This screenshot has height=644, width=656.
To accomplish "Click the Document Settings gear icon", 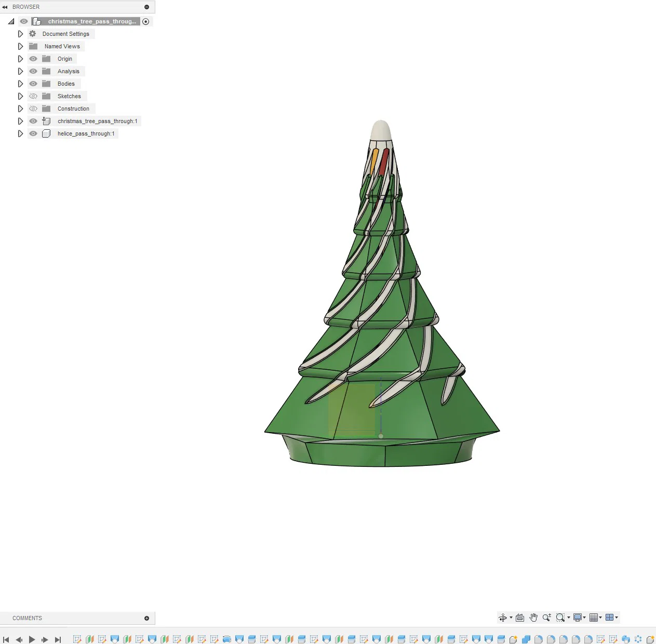I will tap(33, 34).
